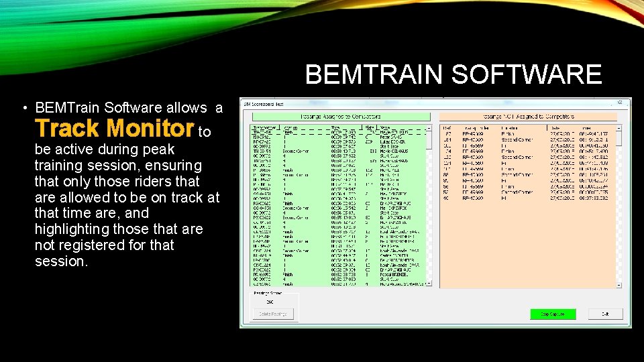Click up arrow of unassigned passings scrollbar

click(x=619, y=128)
